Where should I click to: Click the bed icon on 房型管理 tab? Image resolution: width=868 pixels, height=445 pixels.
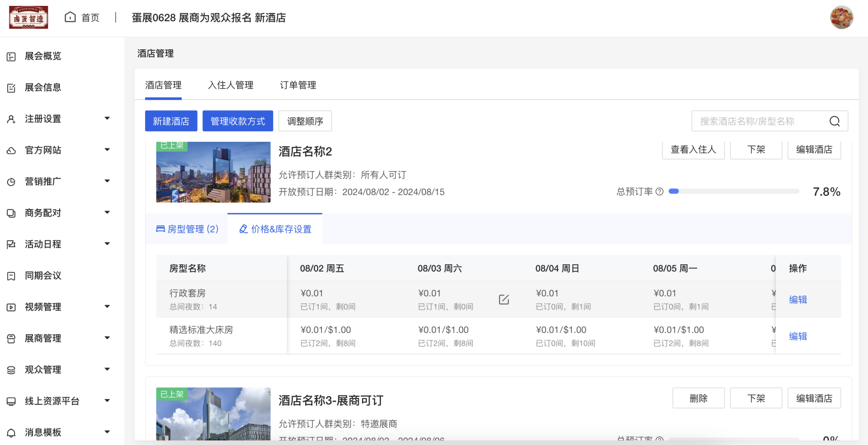point(160,229)
